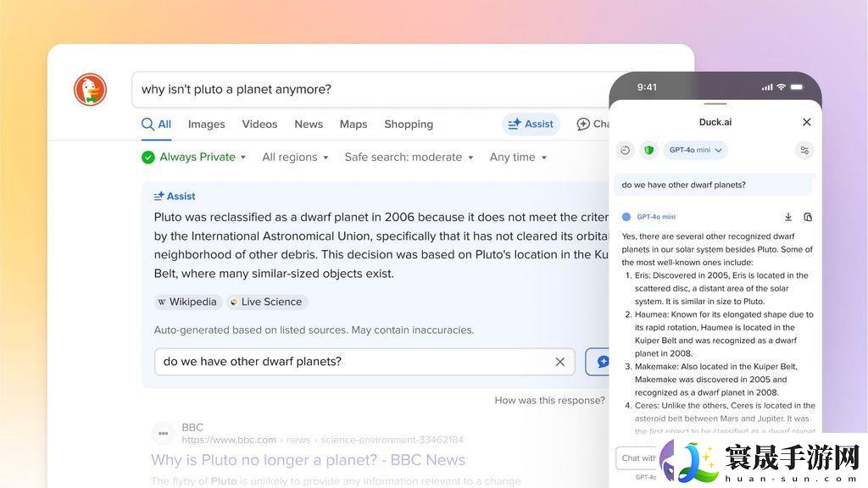Open Duck.ai settings via the sliders icon
This screenshot has height=488, width=868.
804,150
